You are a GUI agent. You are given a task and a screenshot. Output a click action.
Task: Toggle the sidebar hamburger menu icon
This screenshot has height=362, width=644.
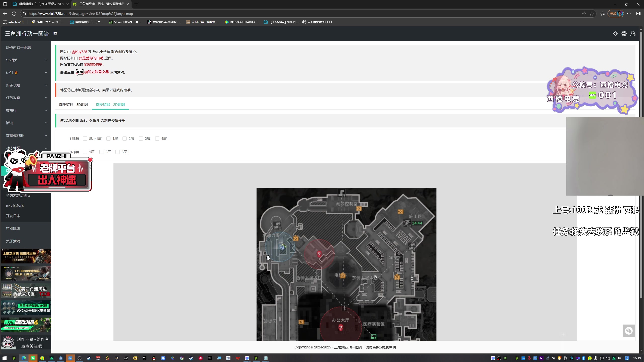(55, 34)
